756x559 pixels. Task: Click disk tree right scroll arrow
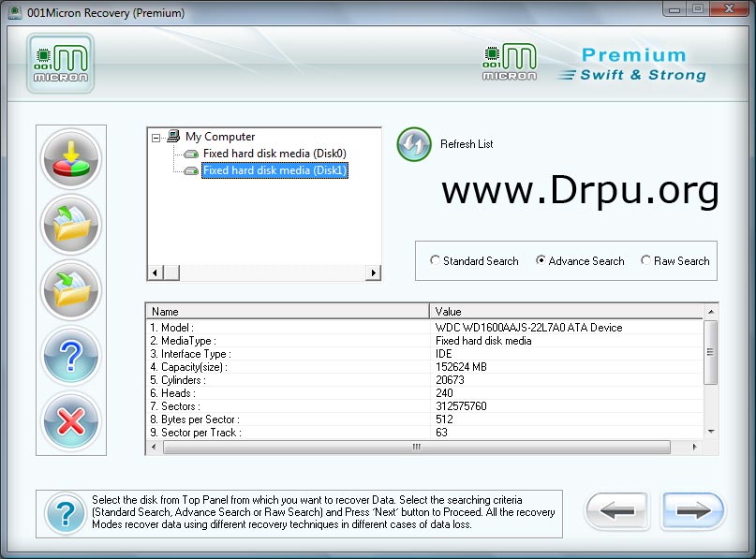click(x=373, y=272)
